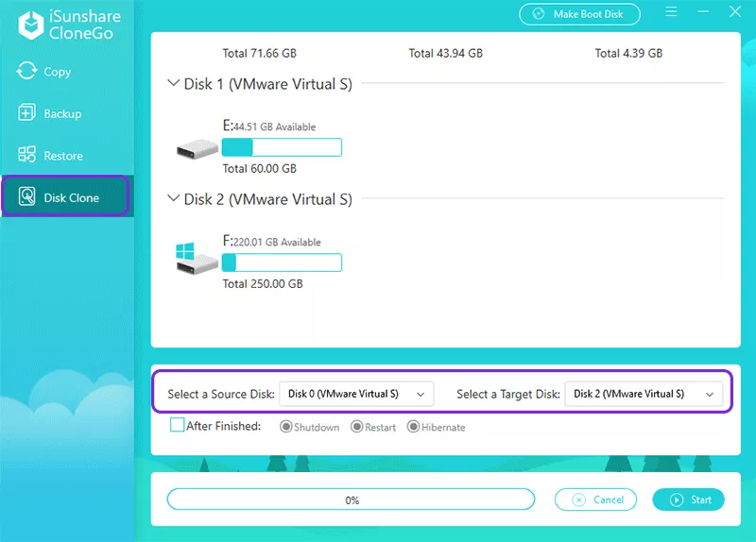The image size is (756, 542).
Task: Click the Start button
Action: (689, 500)
